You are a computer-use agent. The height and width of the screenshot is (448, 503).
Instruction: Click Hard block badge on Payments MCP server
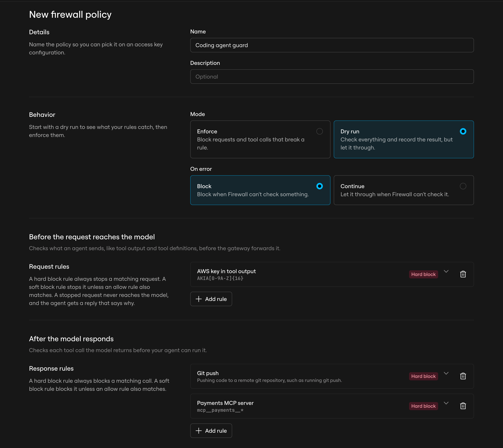click(423, 406)
